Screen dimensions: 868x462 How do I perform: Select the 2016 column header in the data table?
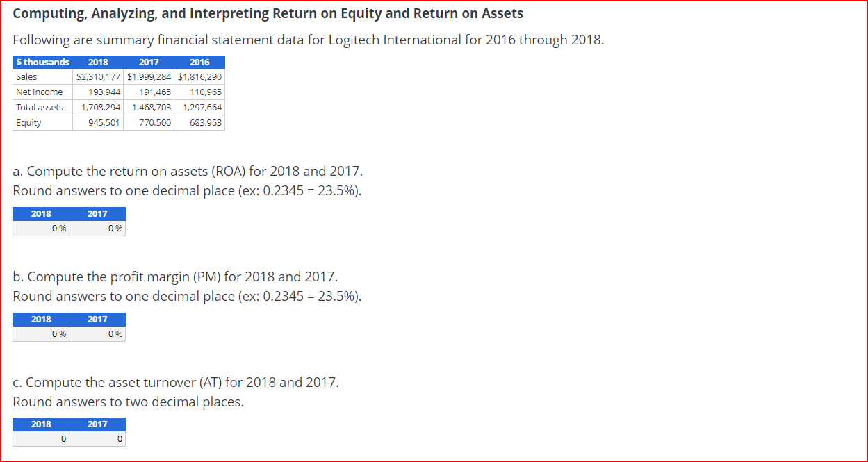(x=199, y=62)
